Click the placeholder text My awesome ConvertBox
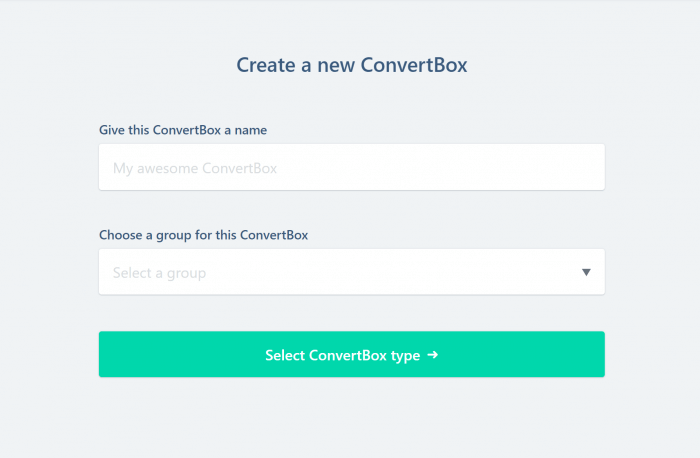 click(x=195, y=168)
